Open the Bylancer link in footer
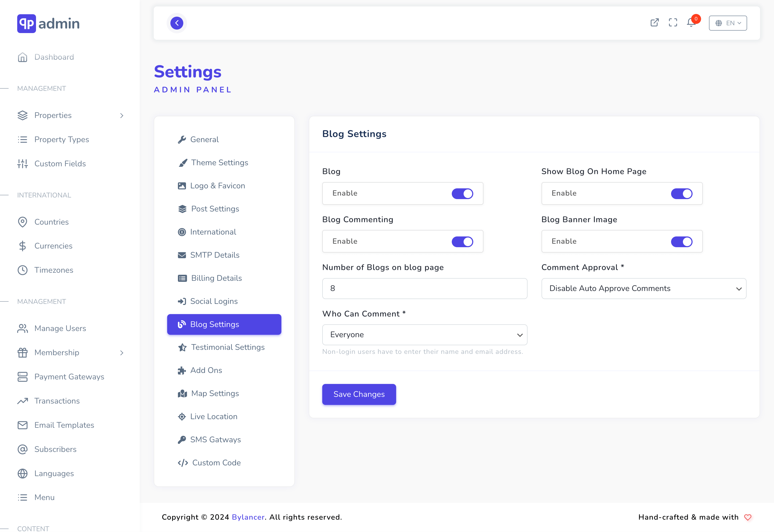 [x=248, y=517]
